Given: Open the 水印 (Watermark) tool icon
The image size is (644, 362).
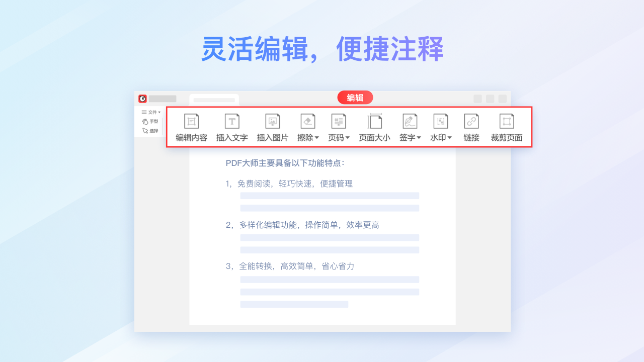Looking at the screenshot, I should [440, 121].
